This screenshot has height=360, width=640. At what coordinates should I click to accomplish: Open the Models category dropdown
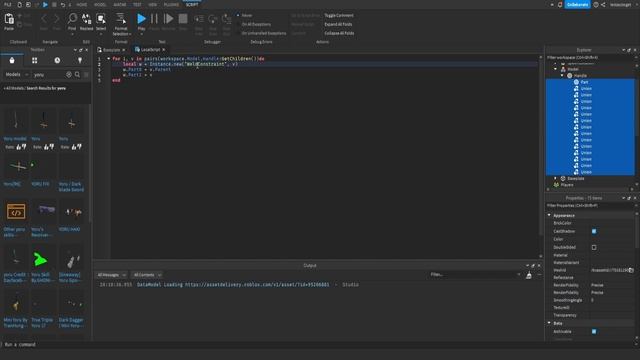(x=17, y=75)
